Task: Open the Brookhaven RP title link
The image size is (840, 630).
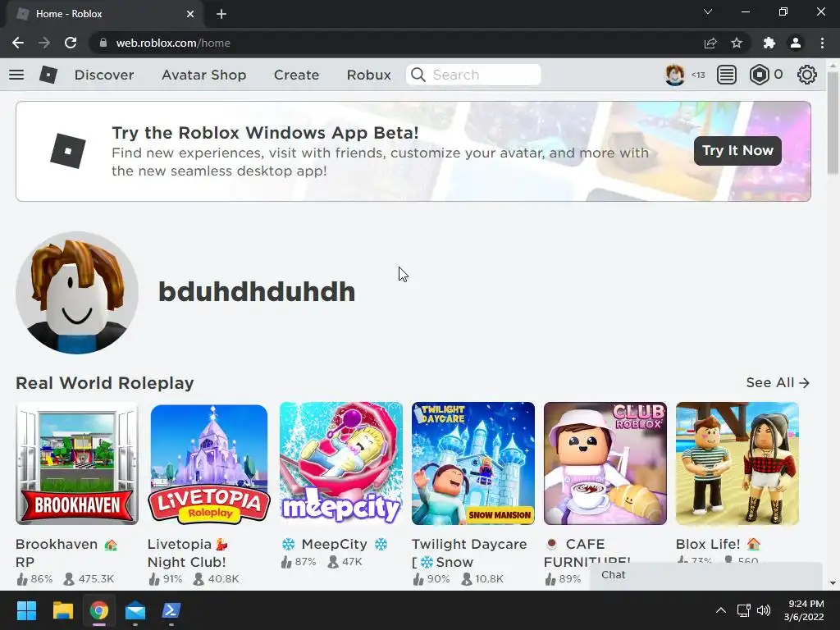Action: (x=66, y=553)
